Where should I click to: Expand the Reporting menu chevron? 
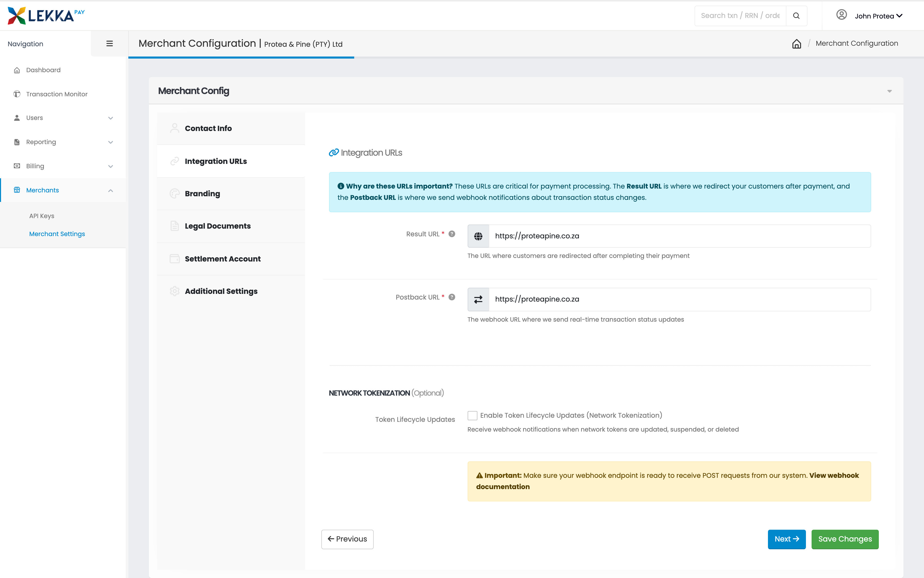click(110, 142)
